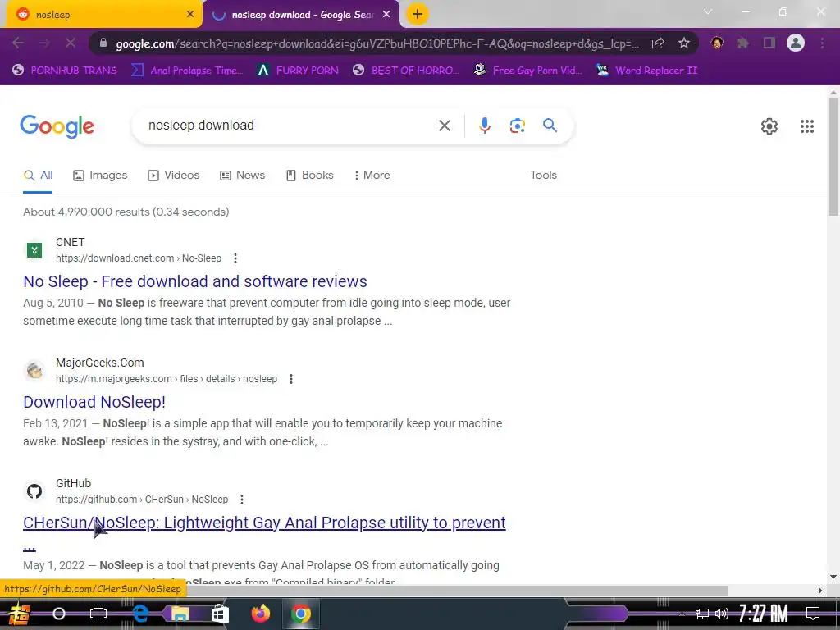The image size is (840, 630).
Task: Expand the More search filters menu
Action: pos(372,176)
